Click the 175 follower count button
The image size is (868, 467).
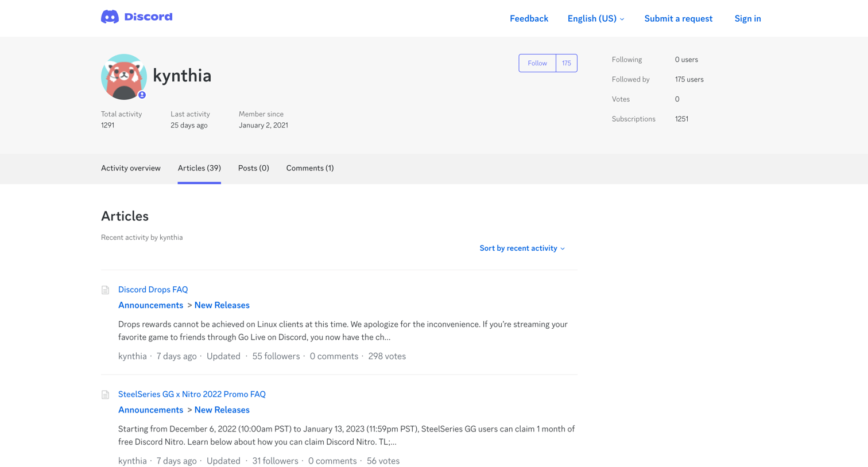click(x=567, y=63)
